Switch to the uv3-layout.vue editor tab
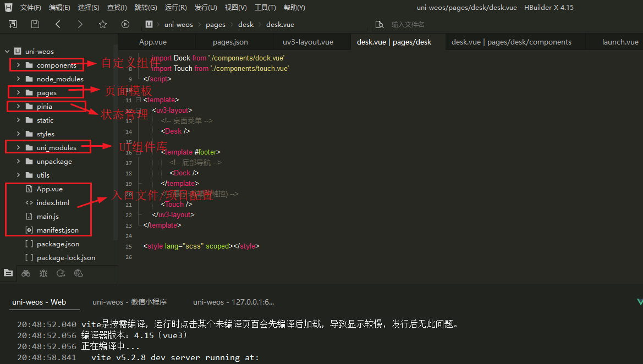Image resolution: width=643 pixels, height=364 pixels. (x=308, y=42)
